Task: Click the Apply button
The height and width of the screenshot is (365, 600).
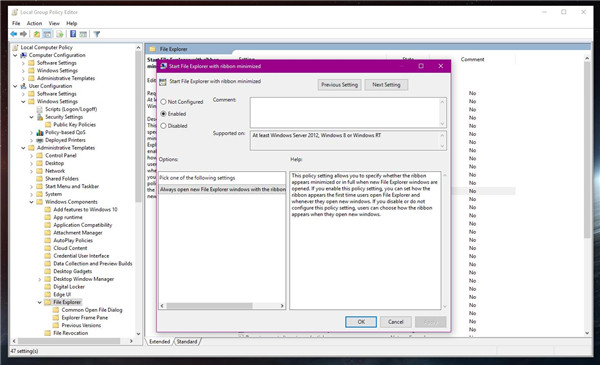Action: [430, 322]
